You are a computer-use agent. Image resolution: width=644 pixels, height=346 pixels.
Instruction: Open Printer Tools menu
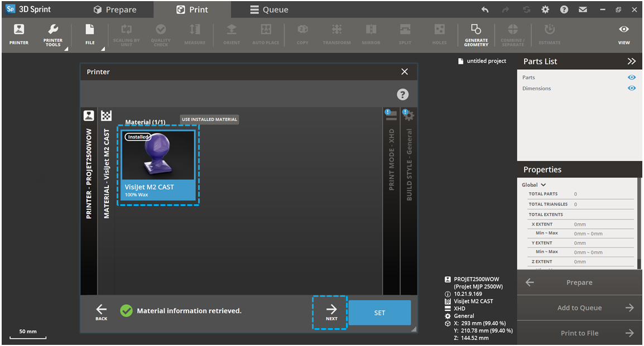tap(53, 34)
